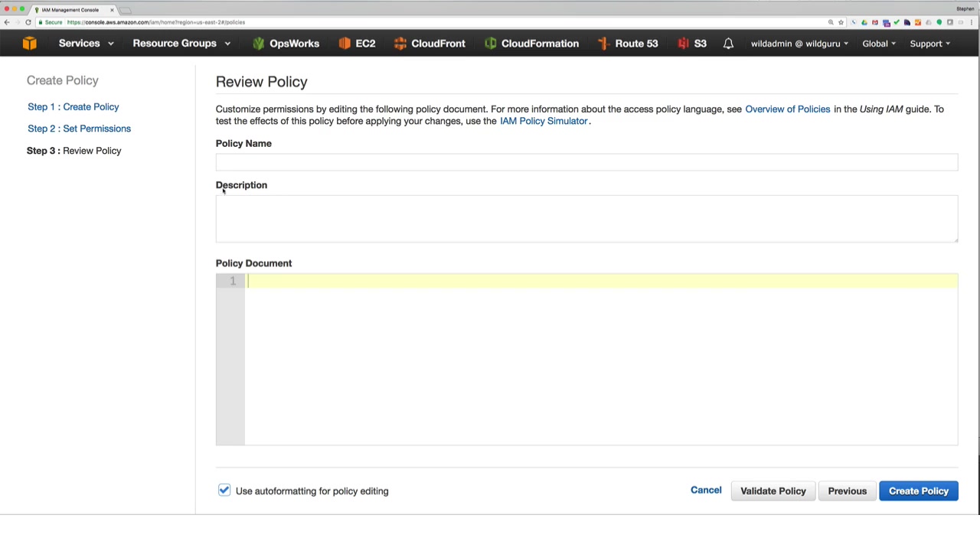980x551 pixels.
Task: Open the notifications bell
Action: (728, 44)
